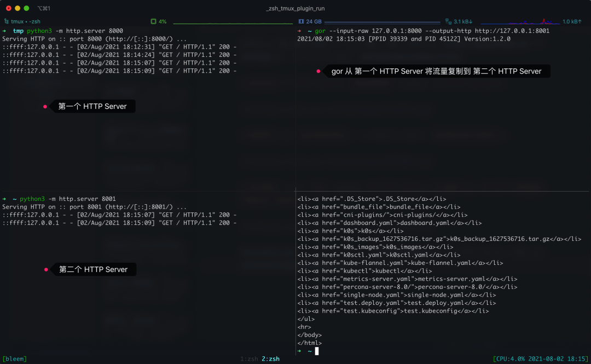Select the dashboard.yaml list item line
This screenshot has width=591, height=364.
tap(390, 223)
